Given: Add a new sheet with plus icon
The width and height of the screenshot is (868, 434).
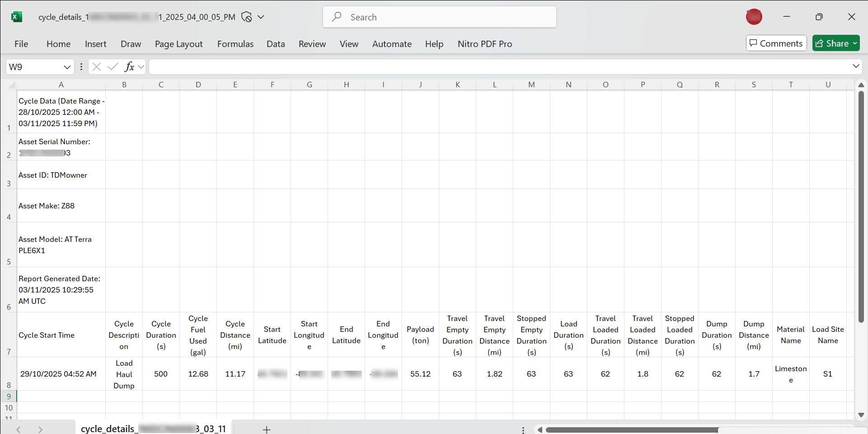Looking at the screenshot, I should click(267, 429).
